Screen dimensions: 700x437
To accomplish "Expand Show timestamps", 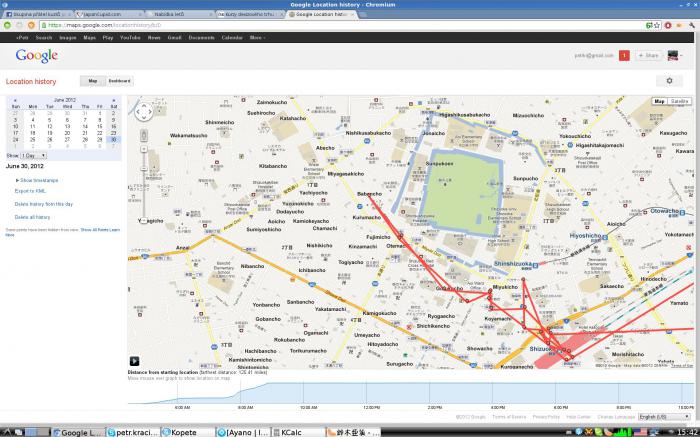I will 37,180.
